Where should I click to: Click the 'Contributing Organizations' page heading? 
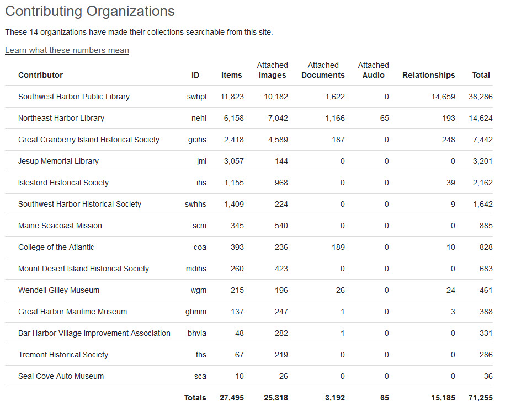coord(90,11)
